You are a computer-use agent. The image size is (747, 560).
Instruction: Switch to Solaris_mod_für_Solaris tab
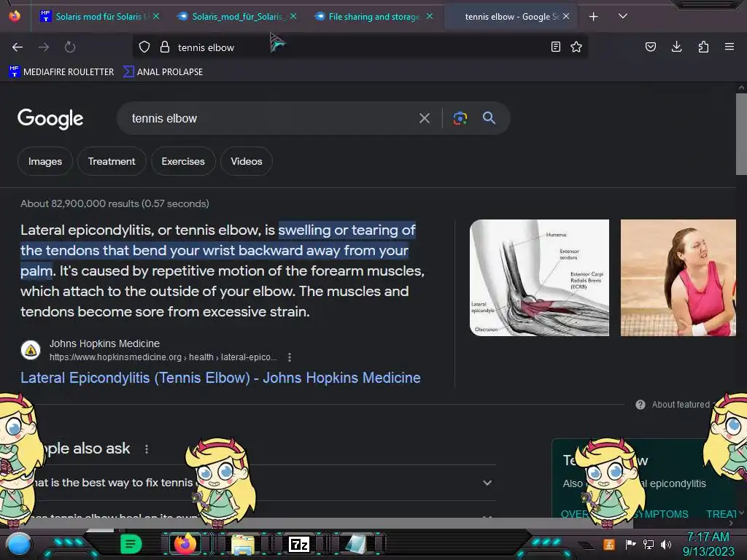(236, 17)
